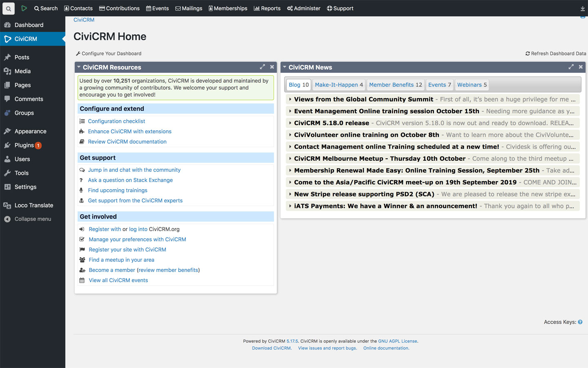This screenshot has height=368, width=588.
Task: Maximize the CiviCRM Resources dashlet
Action: point(263,67)
